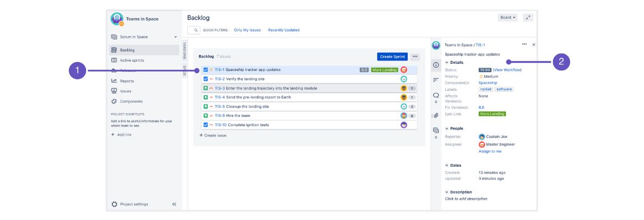The height and width of the screenshot is (220, 644).
Task: Click the attachments paperclip icon in detail panel
Action: tap(436, 116)
